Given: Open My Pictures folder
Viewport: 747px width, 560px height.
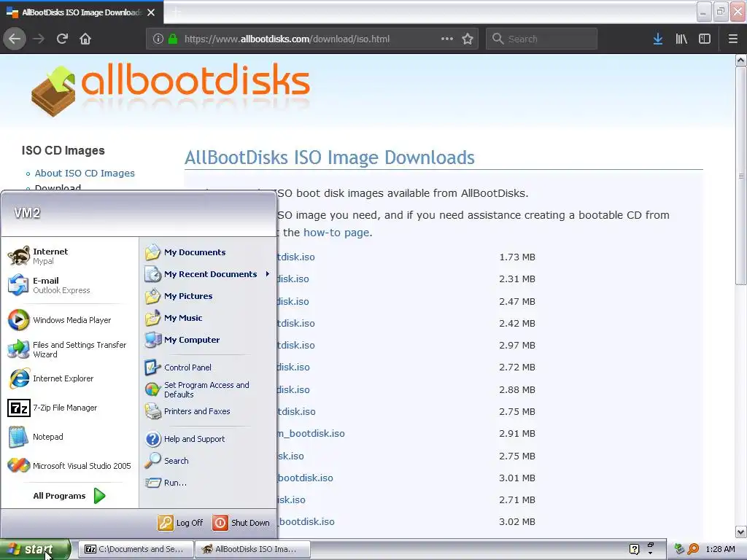Looking at the screenshot, I should click(207, 296).
